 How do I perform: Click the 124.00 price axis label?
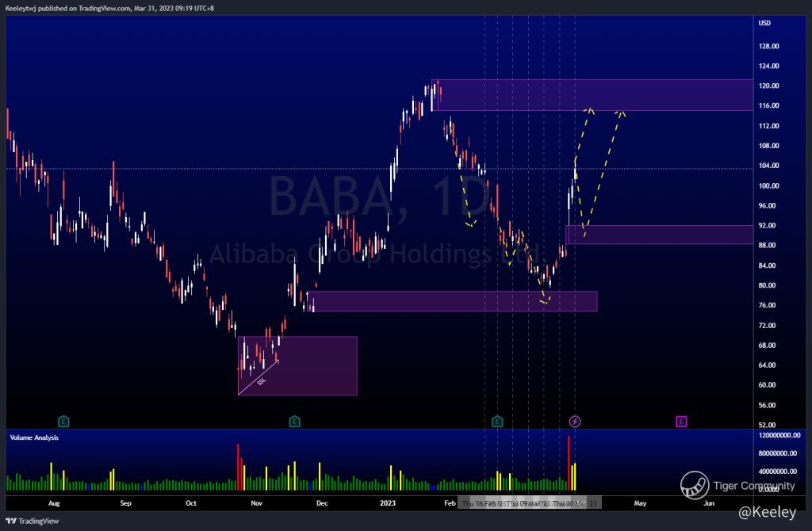pos(768,66)
